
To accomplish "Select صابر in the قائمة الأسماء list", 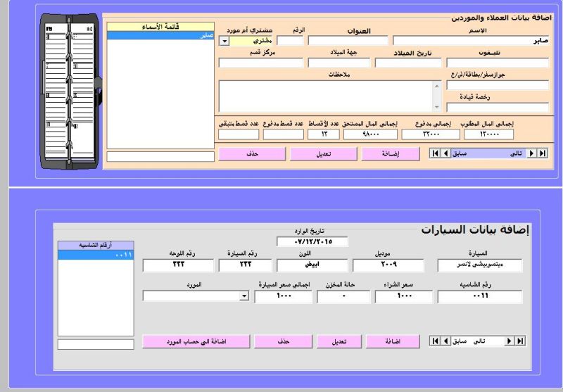I will point(160,35).
